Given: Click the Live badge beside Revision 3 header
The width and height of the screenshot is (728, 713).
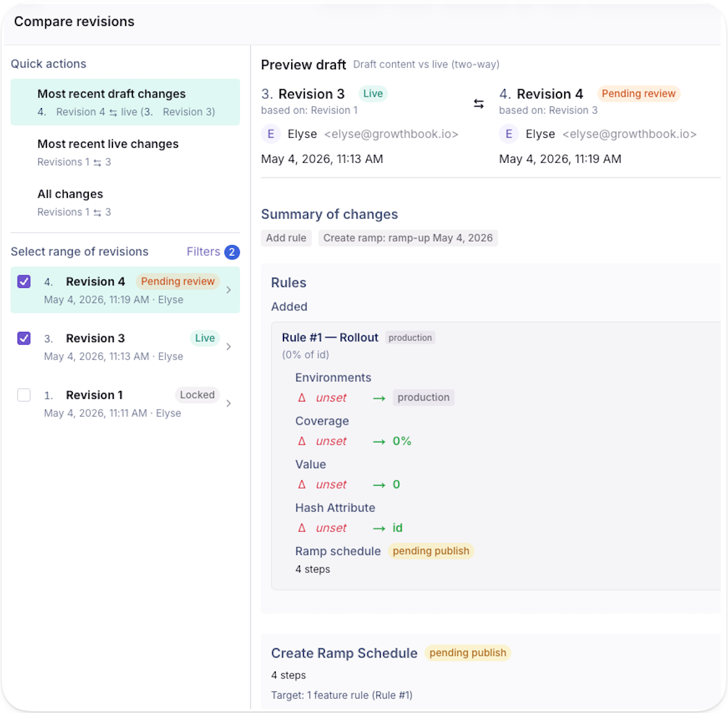Looking at the screenshot, I should click(x=373, y=94).
